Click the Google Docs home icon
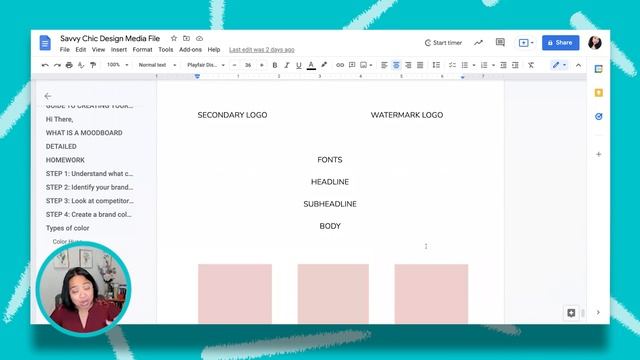 click(45, 43)
